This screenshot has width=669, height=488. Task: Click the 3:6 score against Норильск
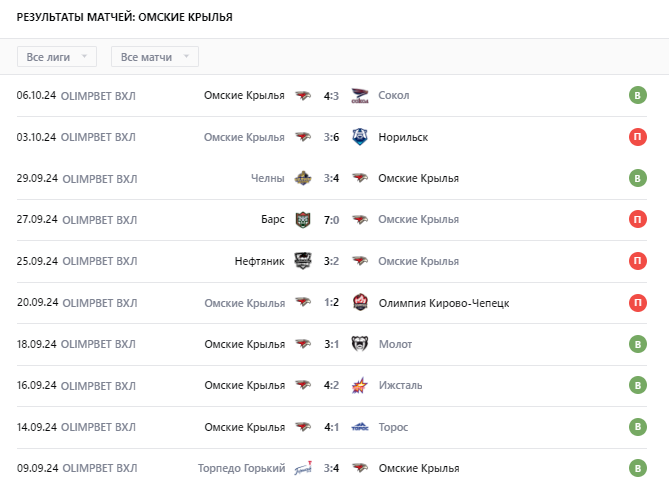coord(332,137)
